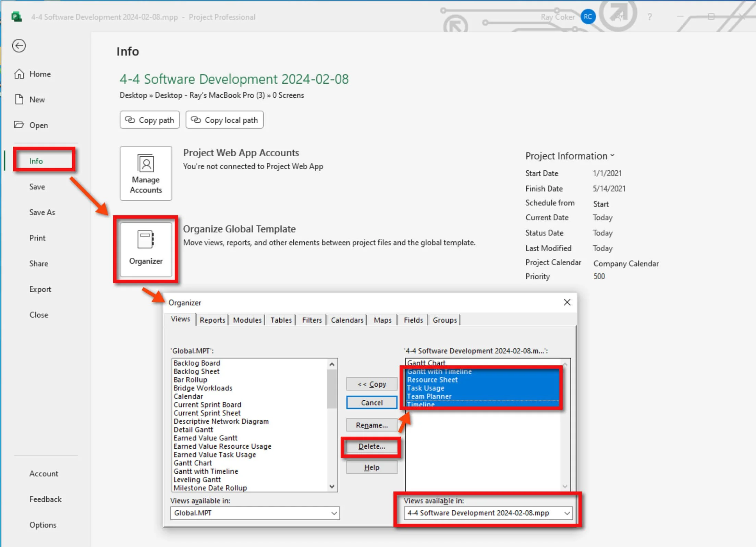Select Resource Sheet in project file list

[x=432, y=380]
